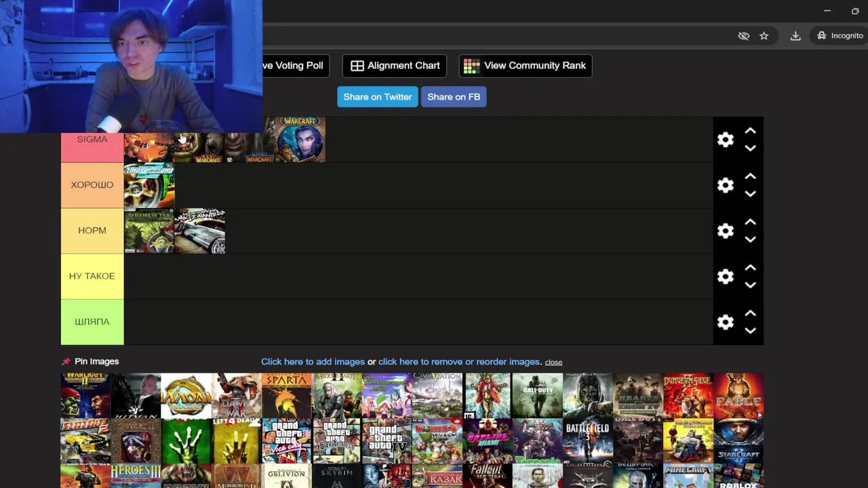The image size is (868, 488).
Task: Pick the Battlefield 3 cover
Action: [x=587, y=441]
